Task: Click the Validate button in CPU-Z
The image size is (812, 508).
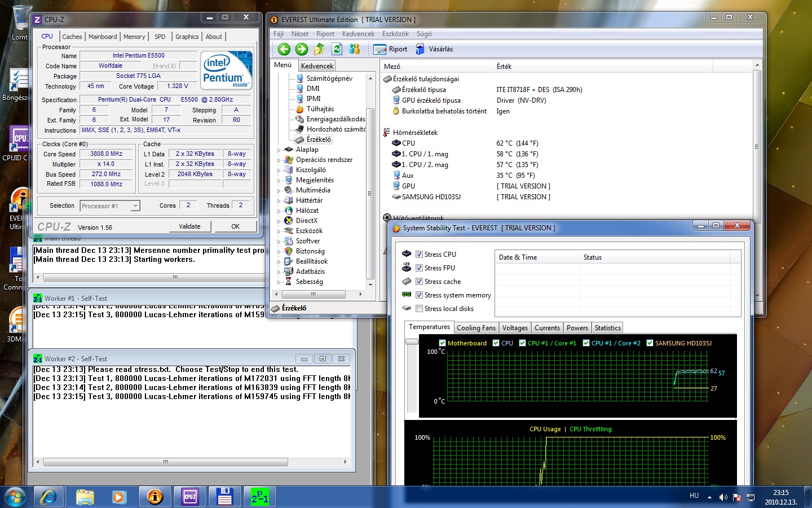Action: pos(190,226)
